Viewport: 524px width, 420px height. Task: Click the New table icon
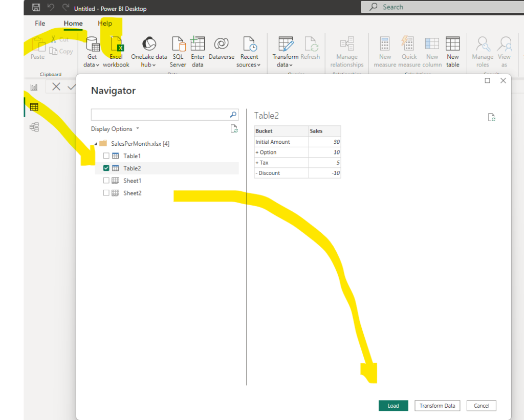point(452,45)
